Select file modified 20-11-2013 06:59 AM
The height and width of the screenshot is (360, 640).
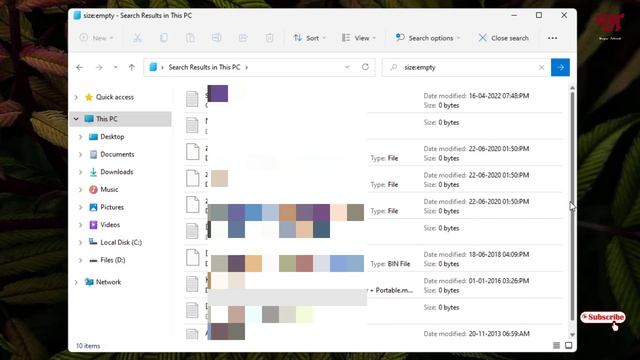click(x=373, y=333)
